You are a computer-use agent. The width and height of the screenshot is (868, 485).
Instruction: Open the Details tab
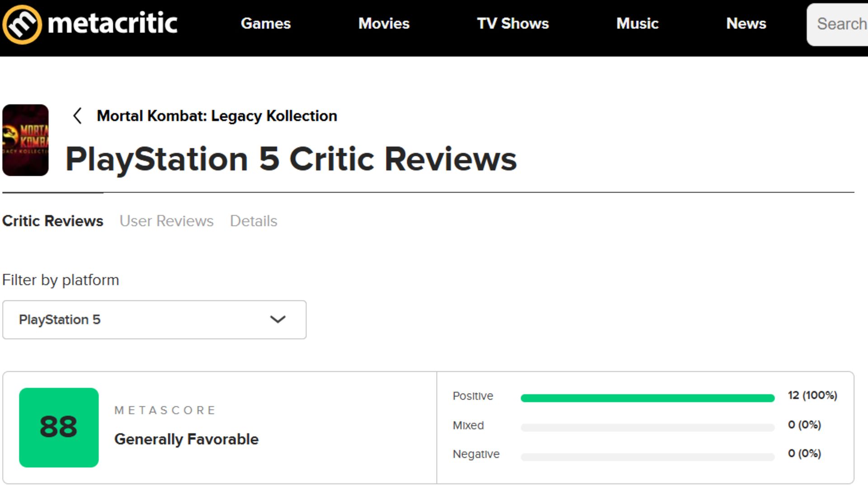point(253,221)
